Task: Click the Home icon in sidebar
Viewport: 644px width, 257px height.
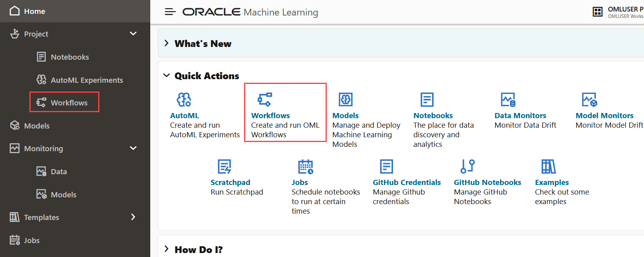Action: [15, 11]
